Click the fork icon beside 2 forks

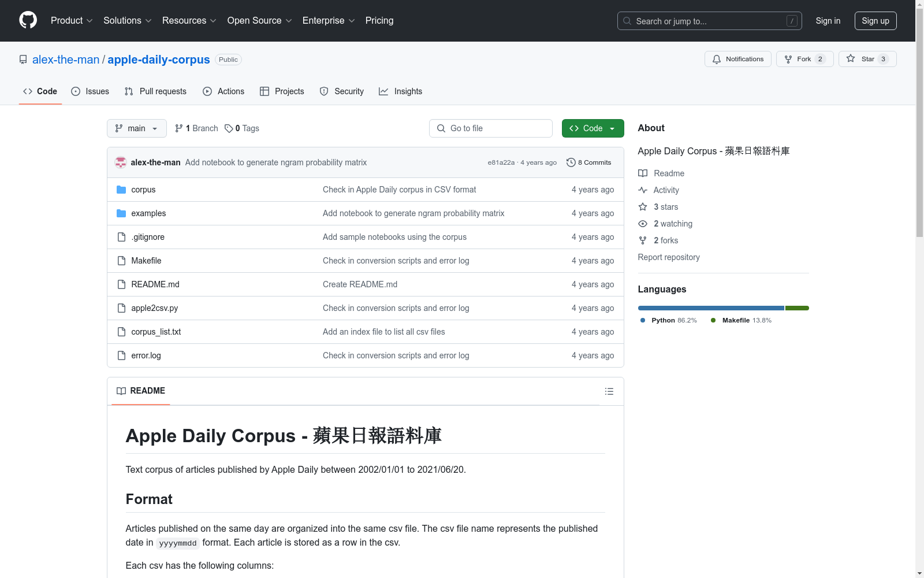tap(643, 240)
